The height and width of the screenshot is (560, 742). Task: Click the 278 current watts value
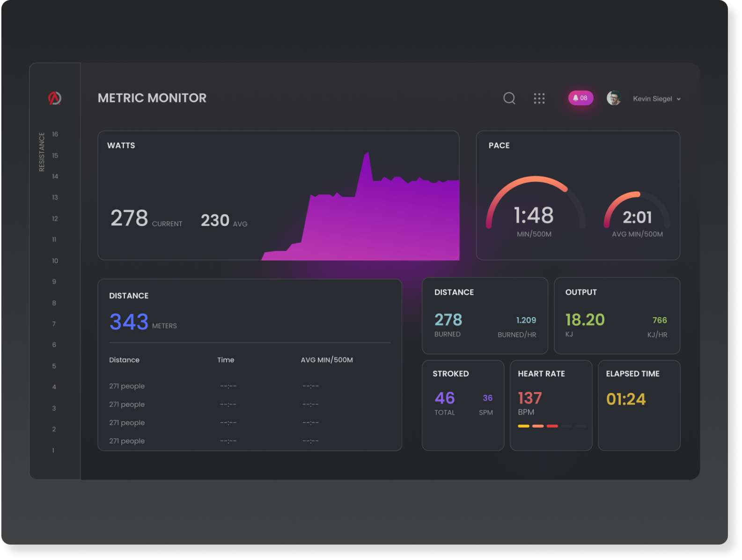pyautogui.click(x=129, y=218)
